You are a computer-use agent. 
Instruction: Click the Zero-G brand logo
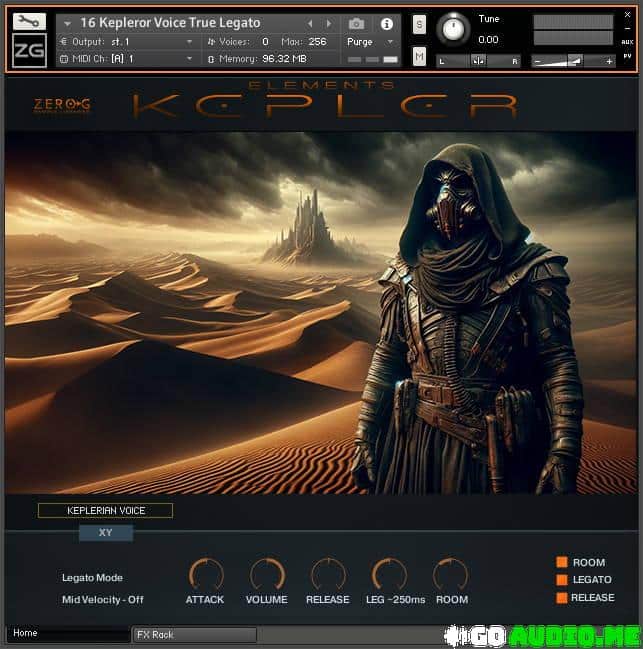coord(62,105)
